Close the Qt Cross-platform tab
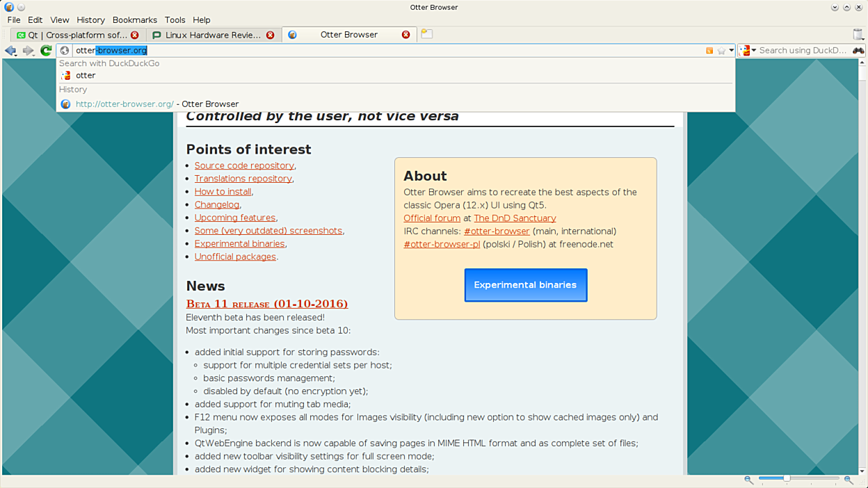Image resolution: width=868 pixels, height=488 pixels. pos(135,35)
